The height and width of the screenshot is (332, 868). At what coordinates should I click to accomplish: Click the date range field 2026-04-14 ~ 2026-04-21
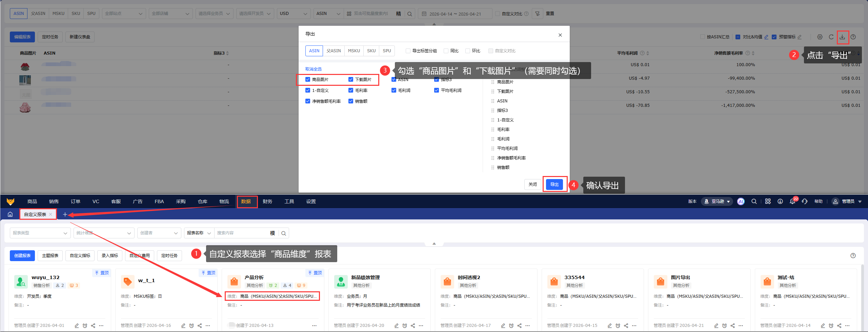tap(455, 14)
